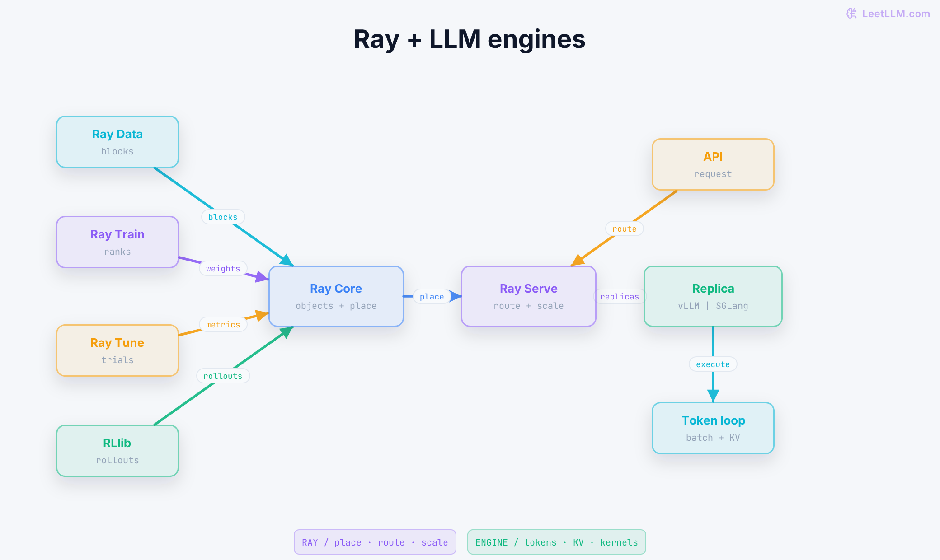
Task: Click 'route + scale' subtitle in Ray Serve
Action: (529, 306)
